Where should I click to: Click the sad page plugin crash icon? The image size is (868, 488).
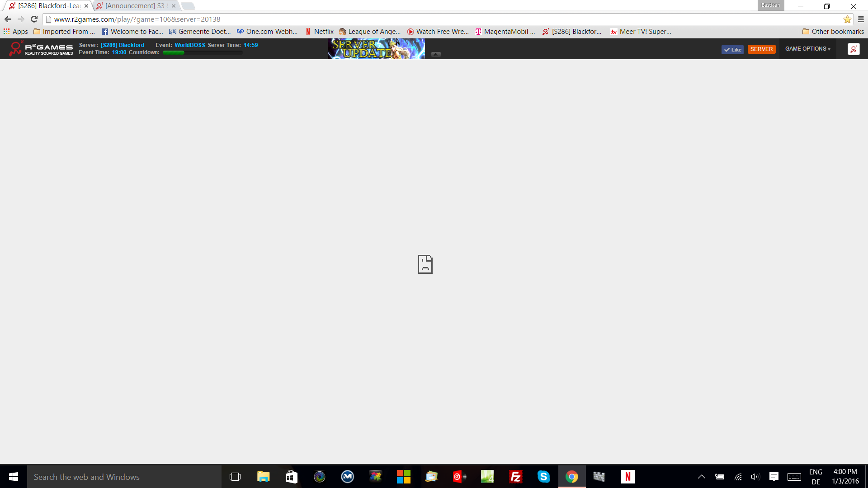point(425,264)
